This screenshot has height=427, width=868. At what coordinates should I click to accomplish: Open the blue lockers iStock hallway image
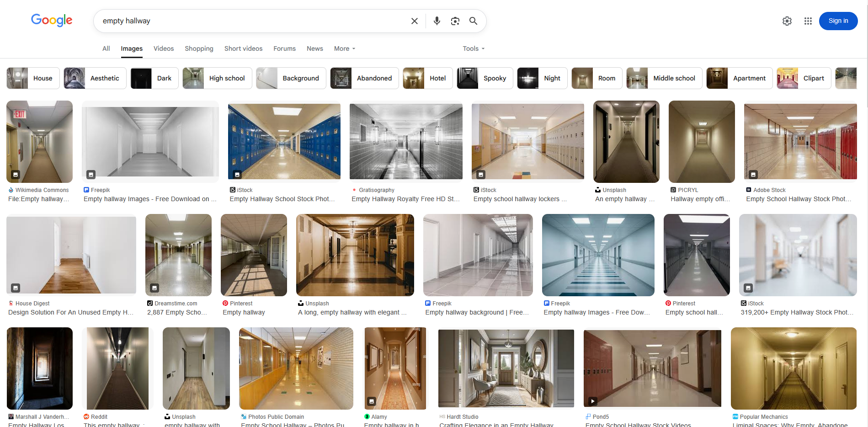pyautogui.click(x=284, y=141)
